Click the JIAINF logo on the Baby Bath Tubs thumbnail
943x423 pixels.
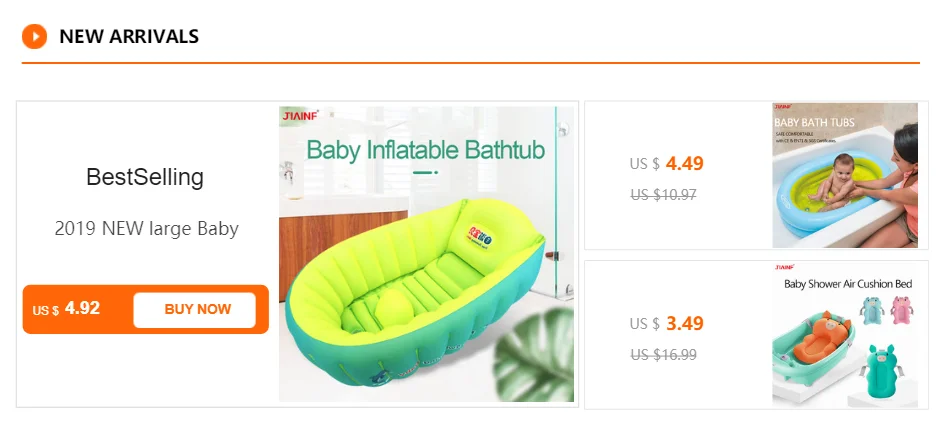click(x=783, y=107)
